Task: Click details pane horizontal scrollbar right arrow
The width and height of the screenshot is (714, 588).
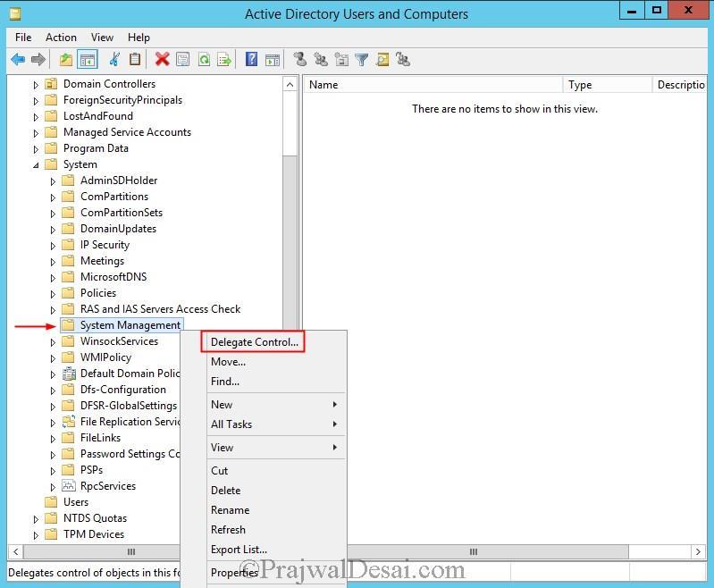Action: (698, 551)
